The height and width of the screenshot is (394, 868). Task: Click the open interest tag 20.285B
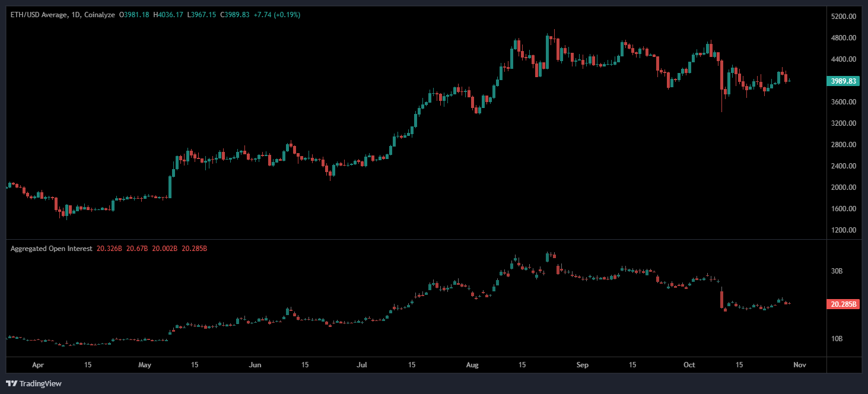coord(843,304)
